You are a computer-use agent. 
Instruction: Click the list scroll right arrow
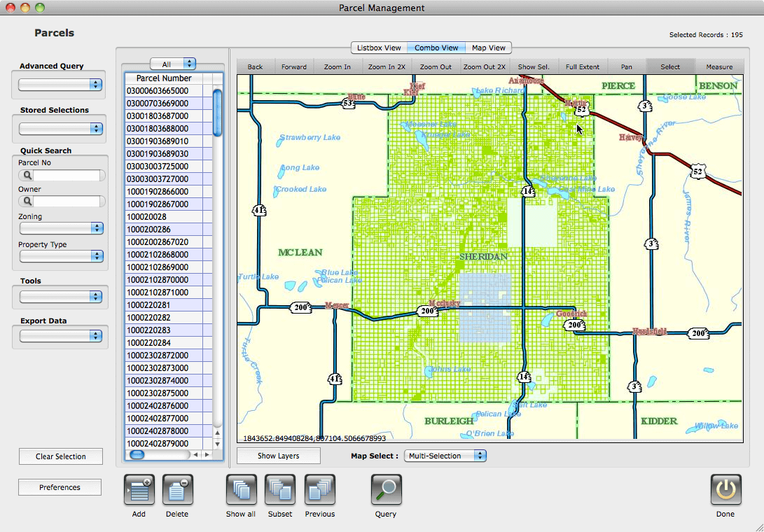click(207, 454)
